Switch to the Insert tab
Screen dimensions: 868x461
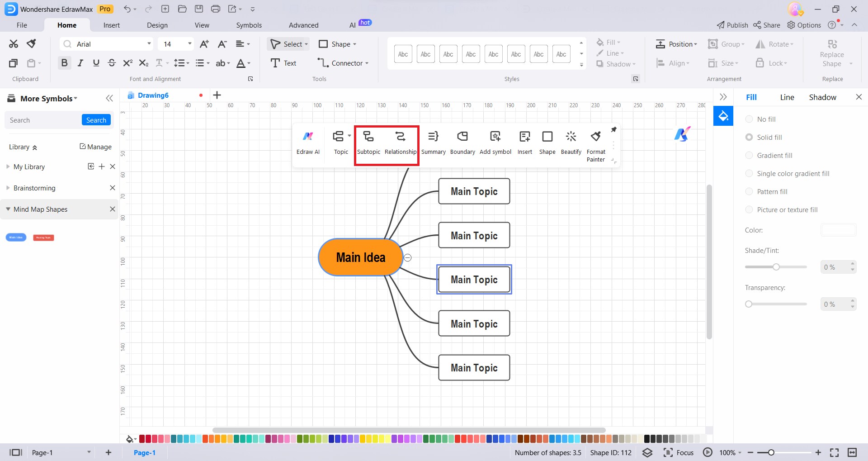111,25
